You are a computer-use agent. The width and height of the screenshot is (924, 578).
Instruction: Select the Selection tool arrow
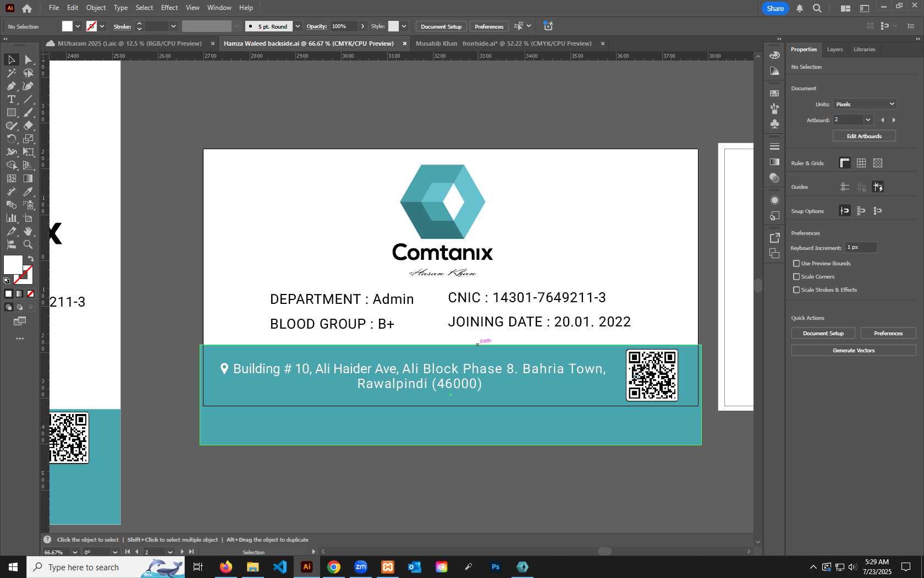coord(11,59)
